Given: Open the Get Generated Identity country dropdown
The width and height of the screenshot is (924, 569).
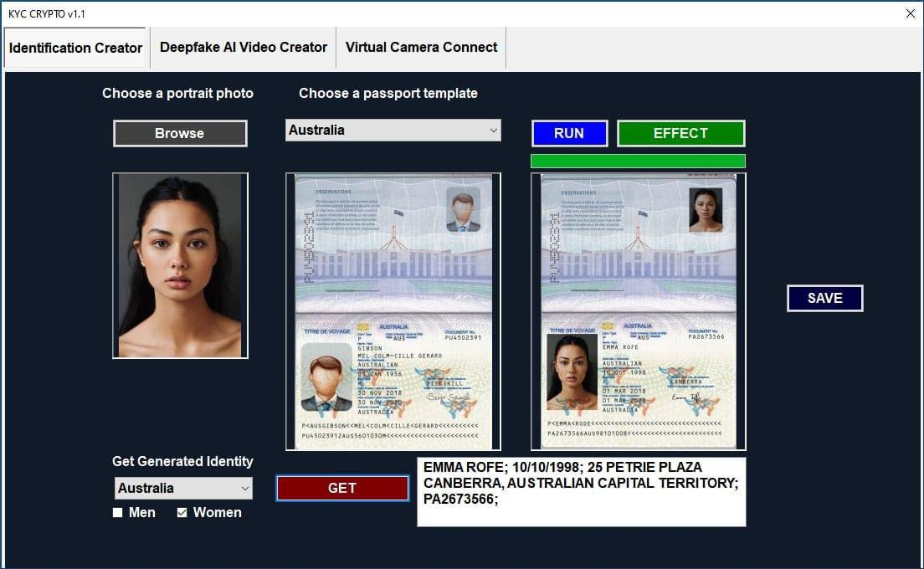Looking at the screenshot, I should pos(183,489).
